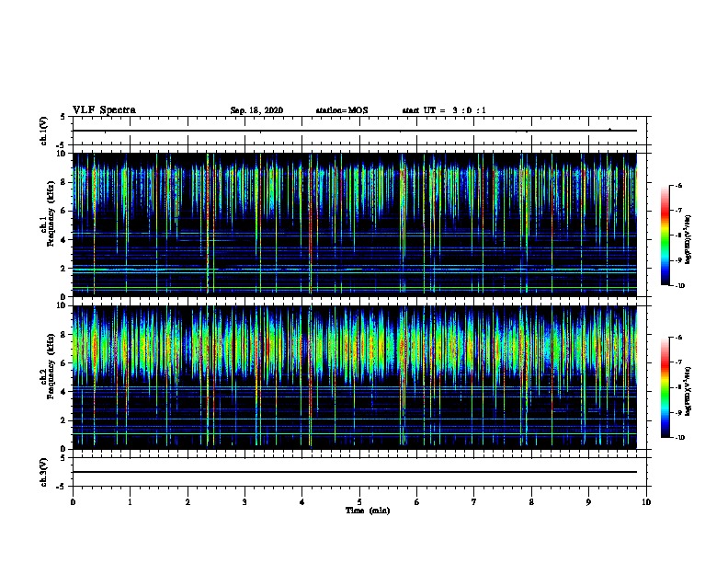The width and height of the screenshot is (728, 563).
Task: Click the "ch.3(V)" axis label
Action: click(43, 472)
